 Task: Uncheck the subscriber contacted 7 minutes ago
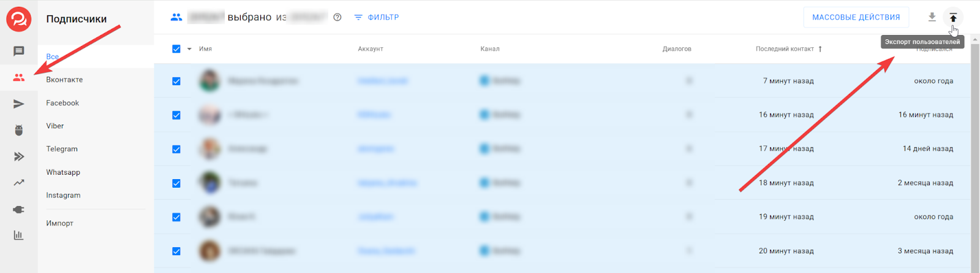176,81
